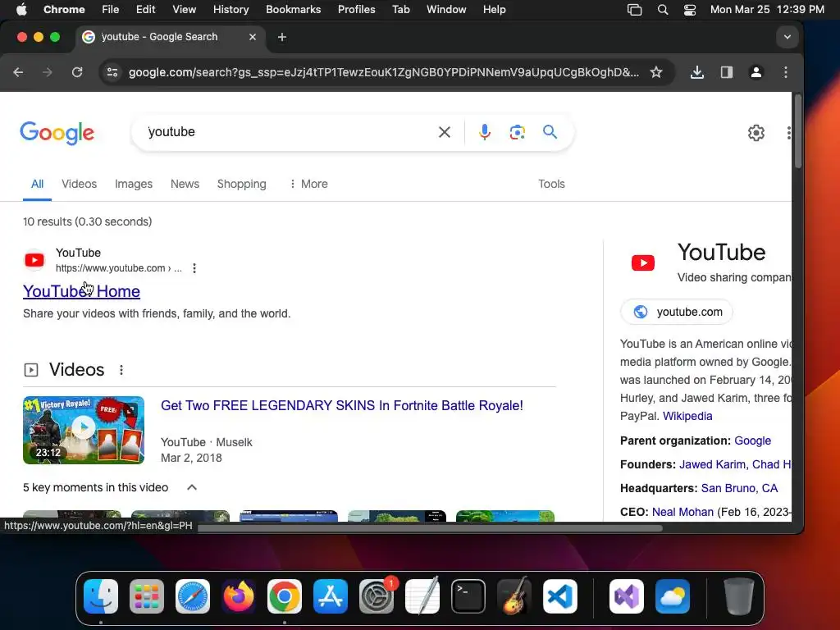Open Safari from the dock
This screenshot has width=840, height=630.
click(x=193, y=596)
